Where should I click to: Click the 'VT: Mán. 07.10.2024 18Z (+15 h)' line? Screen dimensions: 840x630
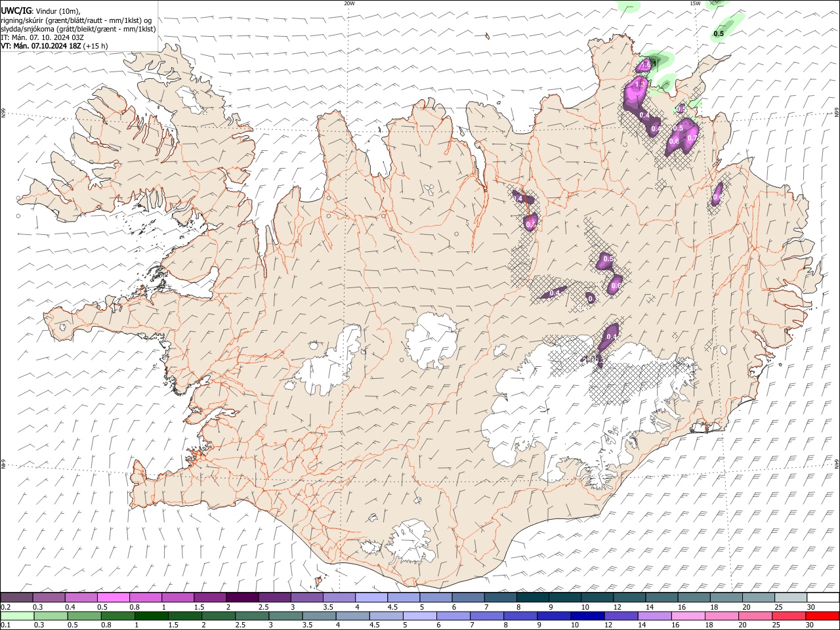[54, 46]
